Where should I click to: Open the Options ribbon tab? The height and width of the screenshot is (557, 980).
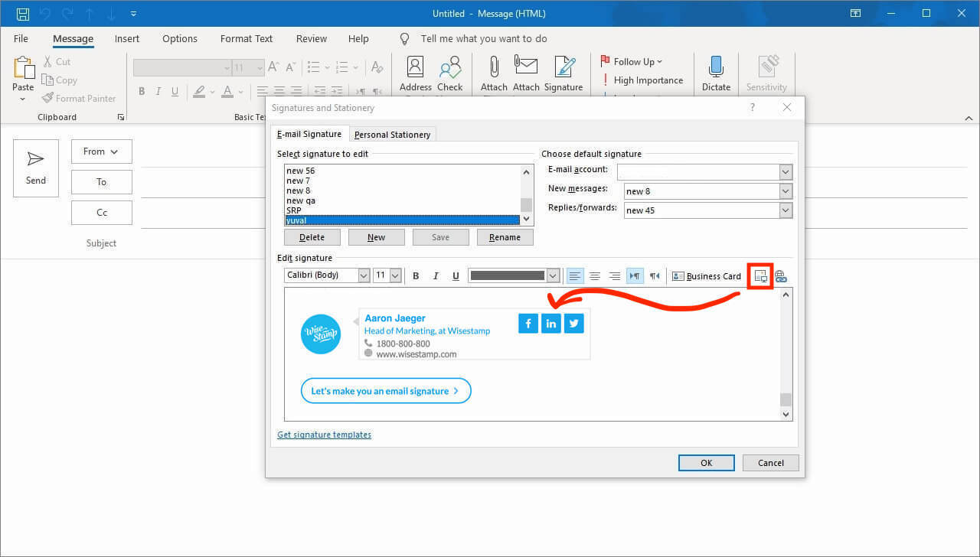click(x=180, y=39)
